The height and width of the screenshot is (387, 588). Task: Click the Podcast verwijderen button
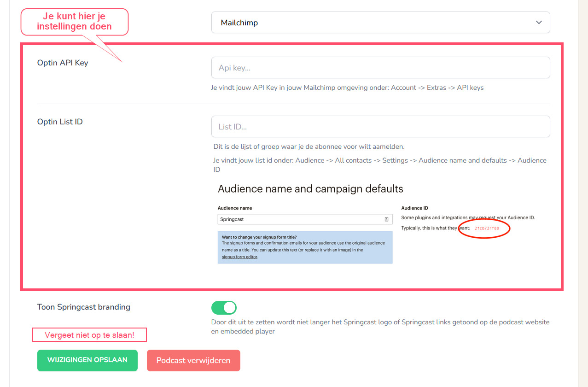[193, 360]
